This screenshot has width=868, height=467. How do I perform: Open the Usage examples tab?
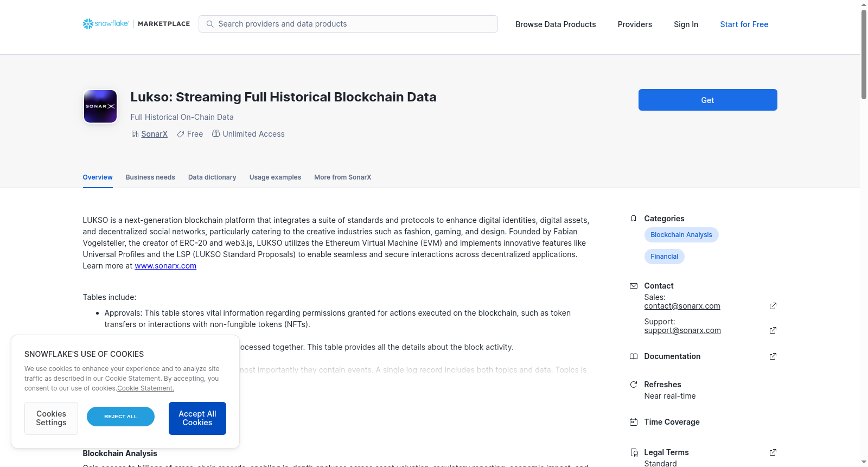275,177
